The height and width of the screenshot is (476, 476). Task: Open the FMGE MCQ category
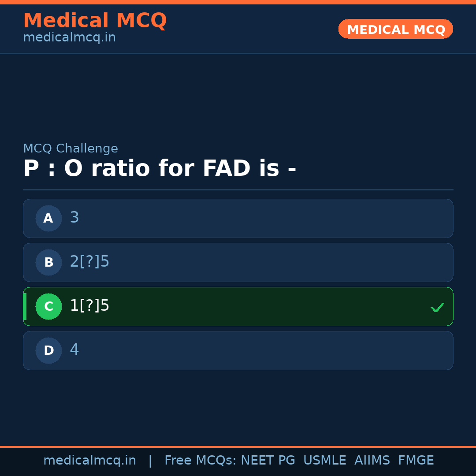click(416, 460)
